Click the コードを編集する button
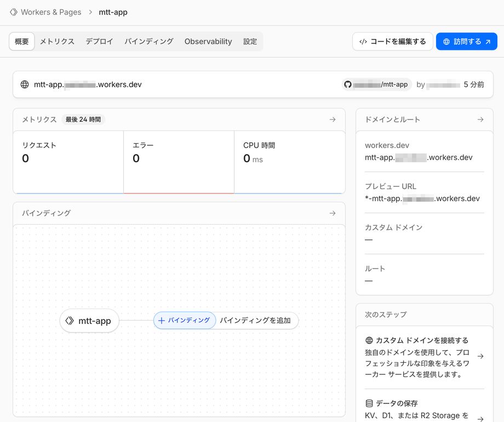504x422 pixels. click(392, 42)
